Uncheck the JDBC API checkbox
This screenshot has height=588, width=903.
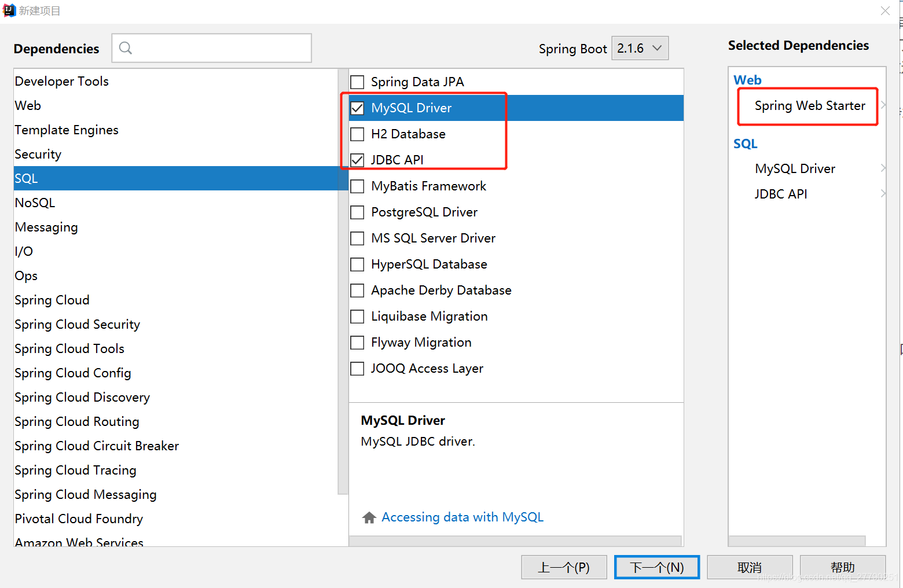tap(358, 160)
